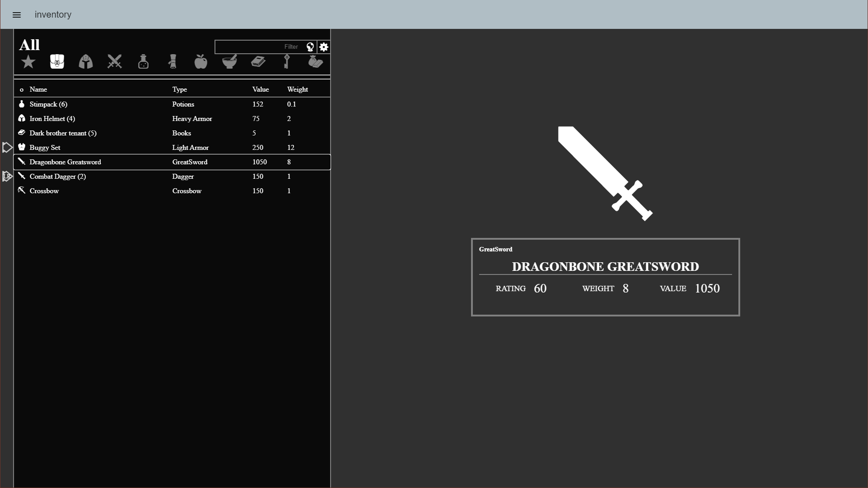Sort the list by Weight column

[x=297, y=89]
